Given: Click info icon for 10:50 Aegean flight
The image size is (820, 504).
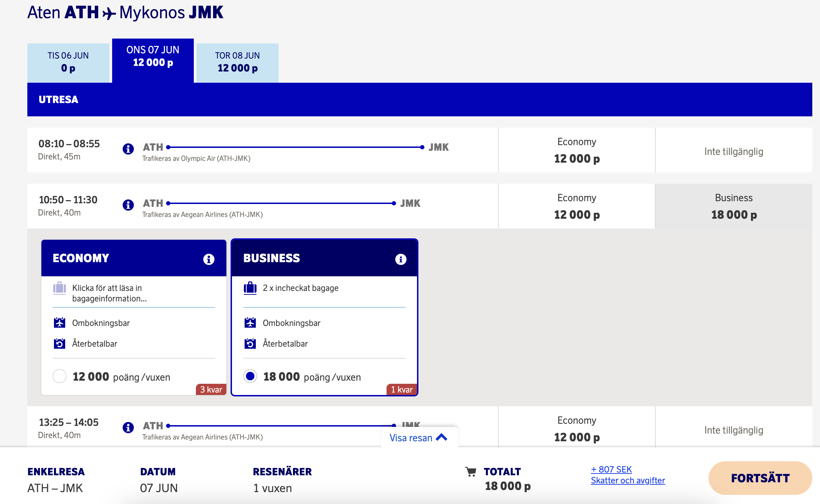Looking at the screenshot, I should coord(128,205).
